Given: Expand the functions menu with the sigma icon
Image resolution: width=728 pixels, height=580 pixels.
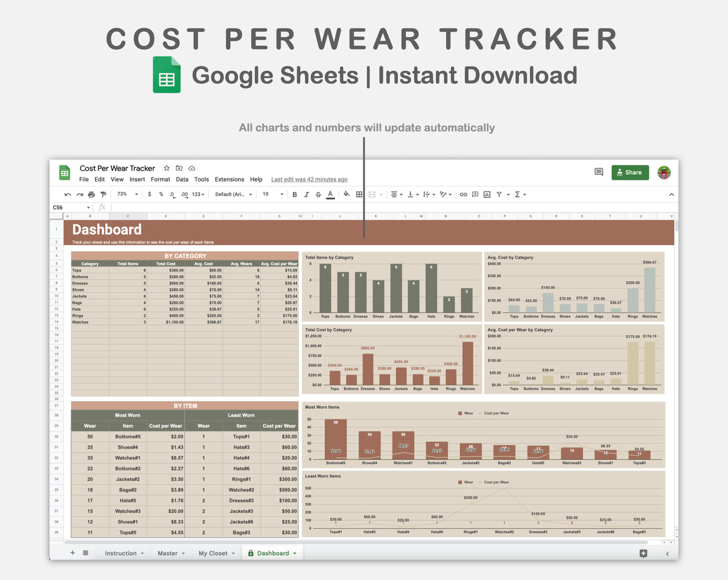Looking at the screenshot, I should point(518,194).
